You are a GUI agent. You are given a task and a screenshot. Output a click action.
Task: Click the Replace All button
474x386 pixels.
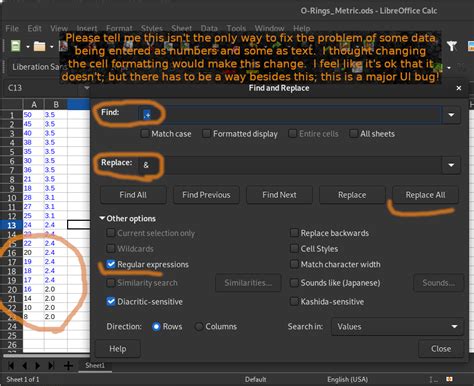[x=425, y=195]
